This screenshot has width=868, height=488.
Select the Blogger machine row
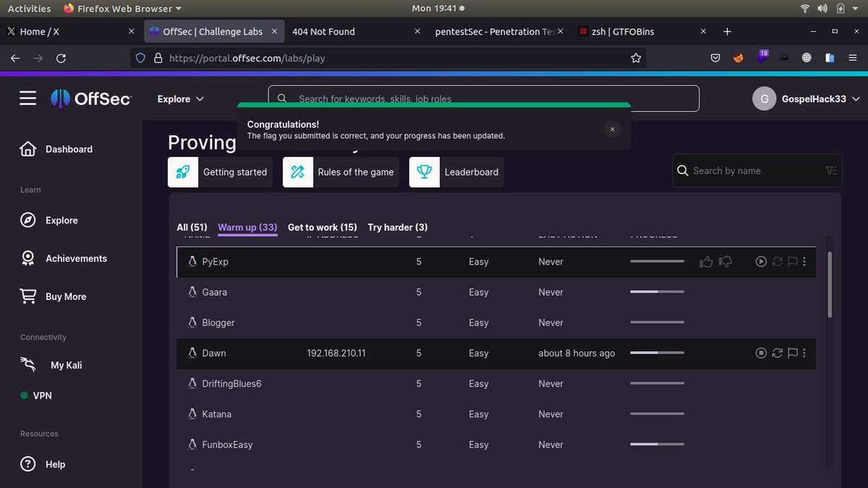(496, 322)
